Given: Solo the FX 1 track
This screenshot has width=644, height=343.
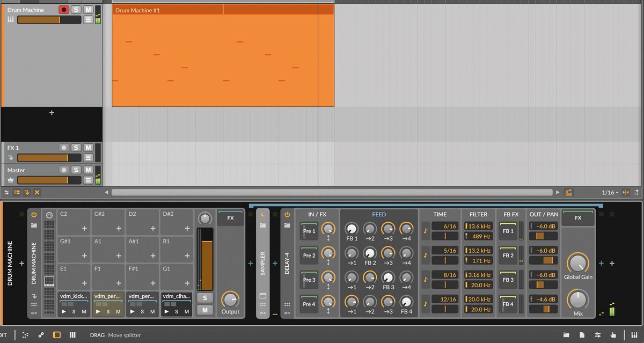Looking at the screenshot, I should [77, 147].
